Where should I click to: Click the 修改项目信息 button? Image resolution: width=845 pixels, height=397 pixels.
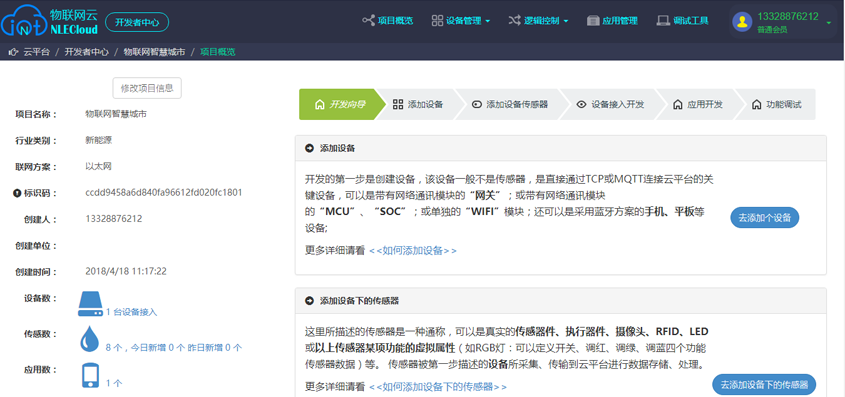(x=147, y=88)
